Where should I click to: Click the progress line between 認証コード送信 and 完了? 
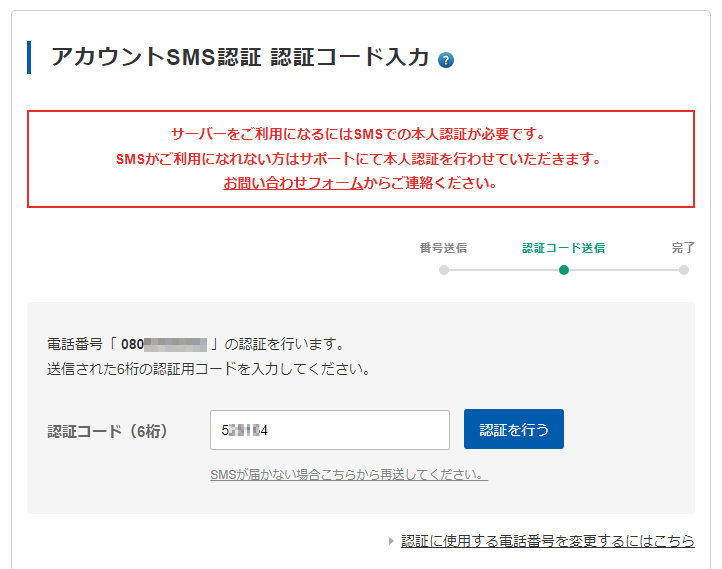tap(624, 270)
